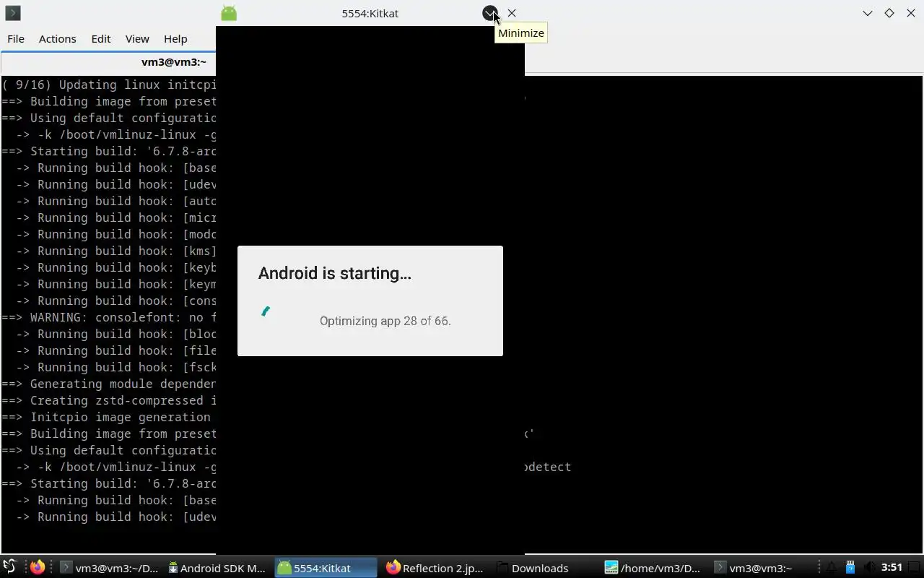The width and height of the screenshot is (924, 578).
Task: Minimize the 5554:Kitkat emulator window
Action: point(490,13)
